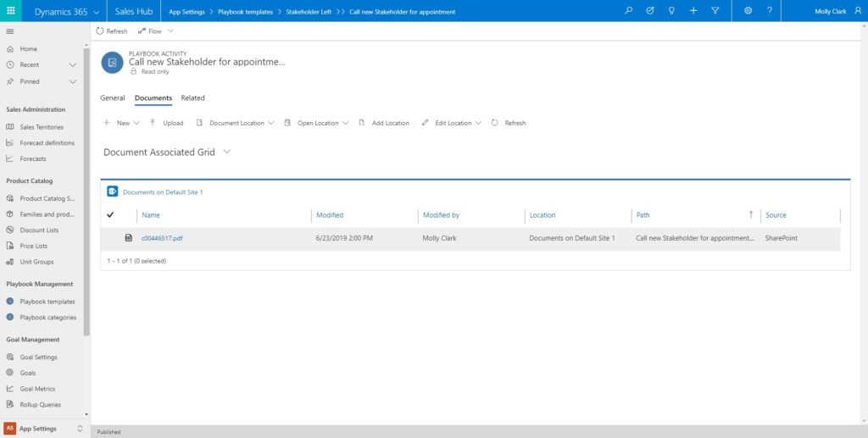The image size is (868, 438).
Task: Collapse the sidebar with hamburger icon
Action: (9, 31)
